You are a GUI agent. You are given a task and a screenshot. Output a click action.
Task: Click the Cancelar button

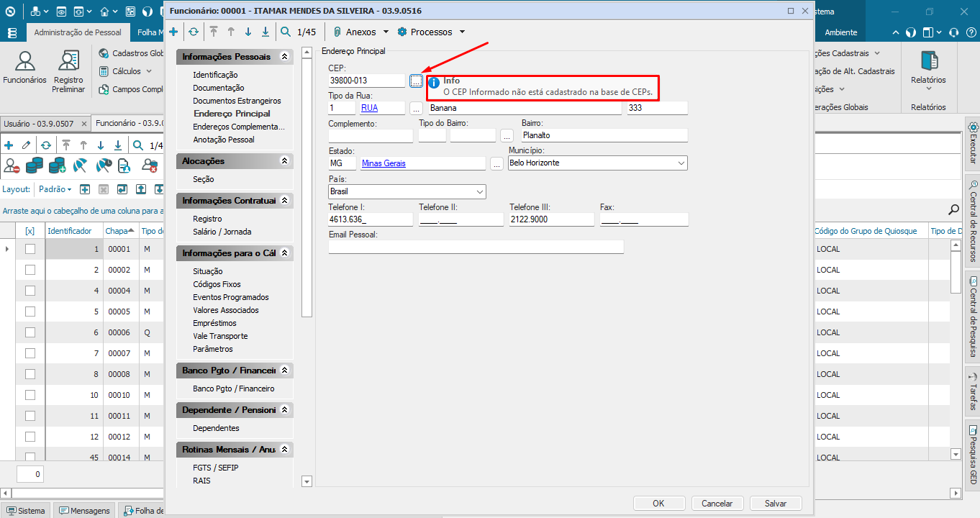pyautogui.click(x=717, y=504)
